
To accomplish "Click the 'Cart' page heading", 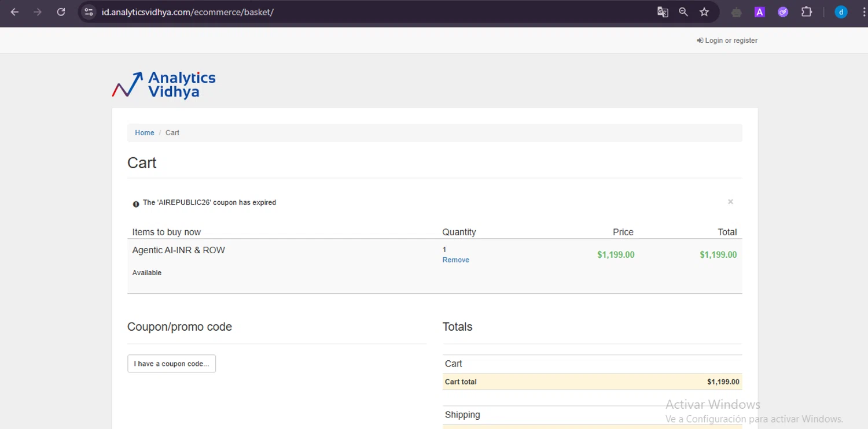I will [x=142, y=163].
